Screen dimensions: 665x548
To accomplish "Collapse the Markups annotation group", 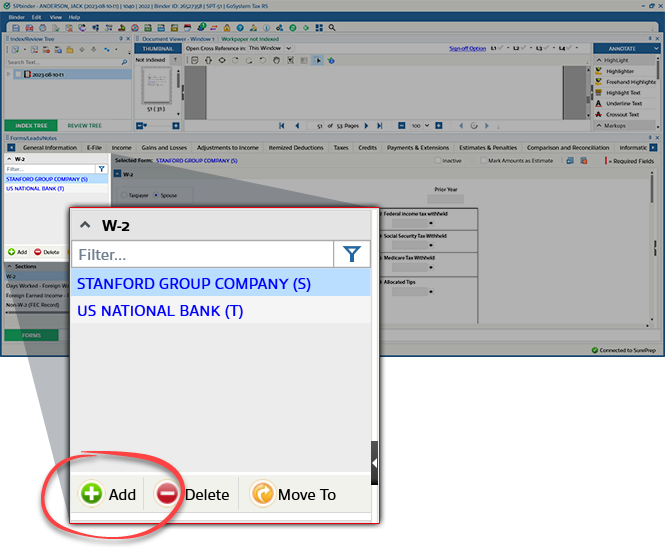I will [x=599, y=126].
